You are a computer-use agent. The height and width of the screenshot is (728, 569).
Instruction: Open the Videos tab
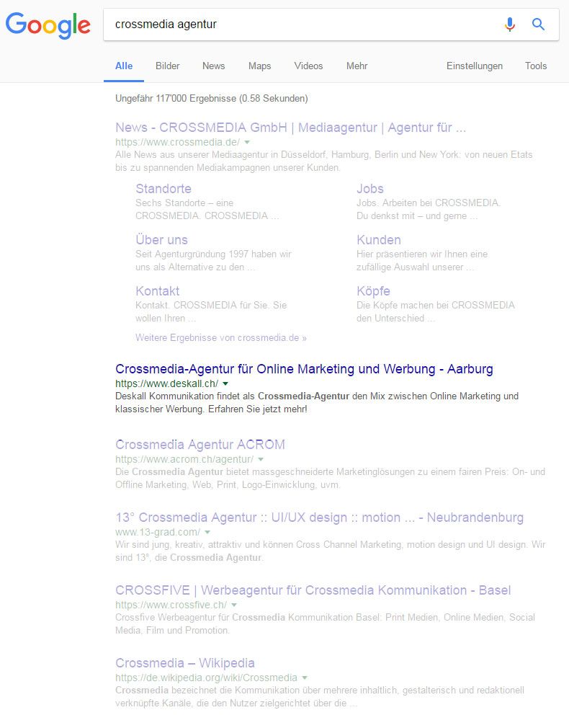[x=308, y=66]
